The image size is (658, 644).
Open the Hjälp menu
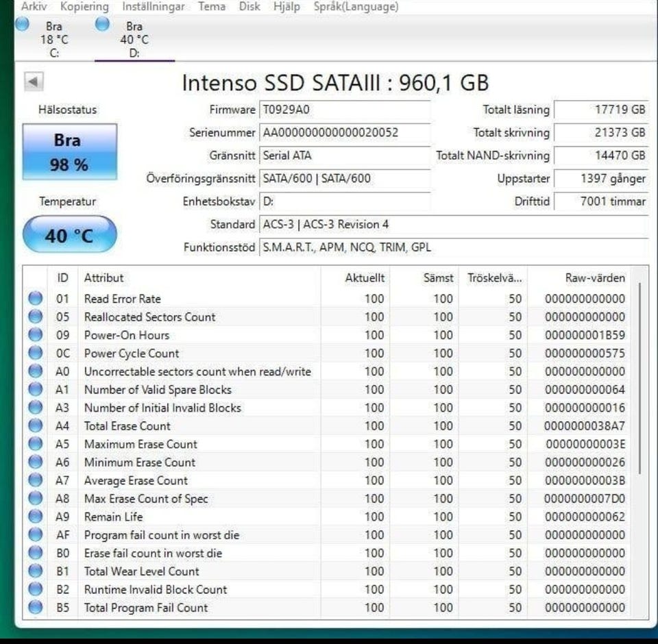(x=287, y=6)
